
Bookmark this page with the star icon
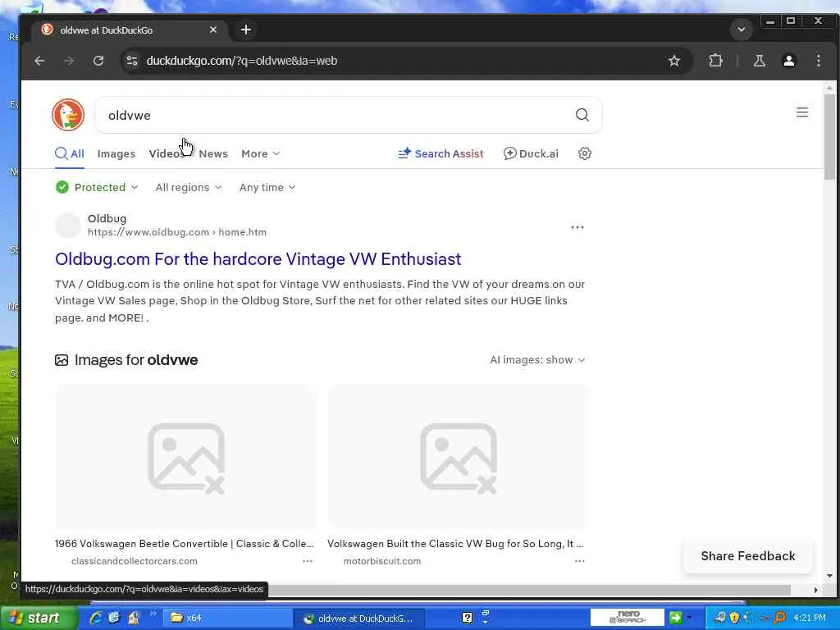674,61
